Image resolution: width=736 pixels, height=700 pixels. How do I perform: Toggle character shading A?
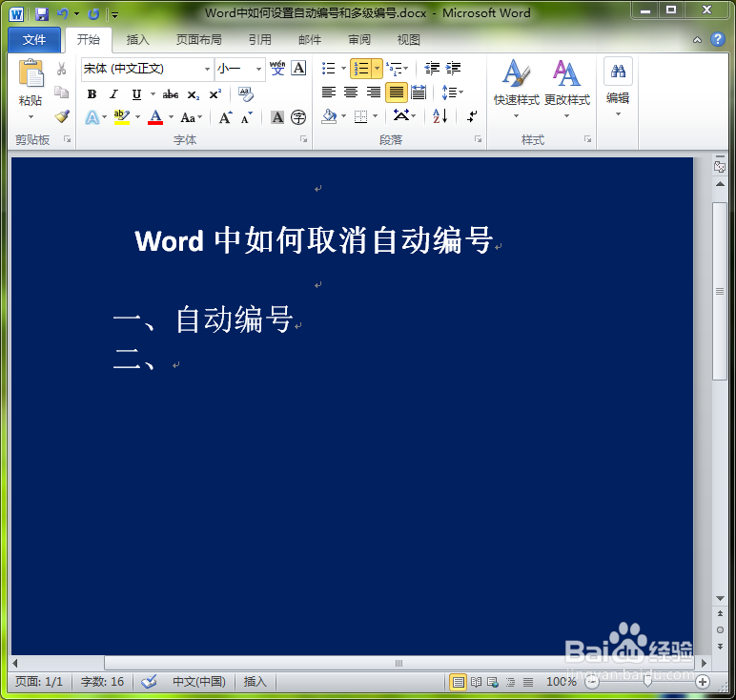tap(277, 117)
